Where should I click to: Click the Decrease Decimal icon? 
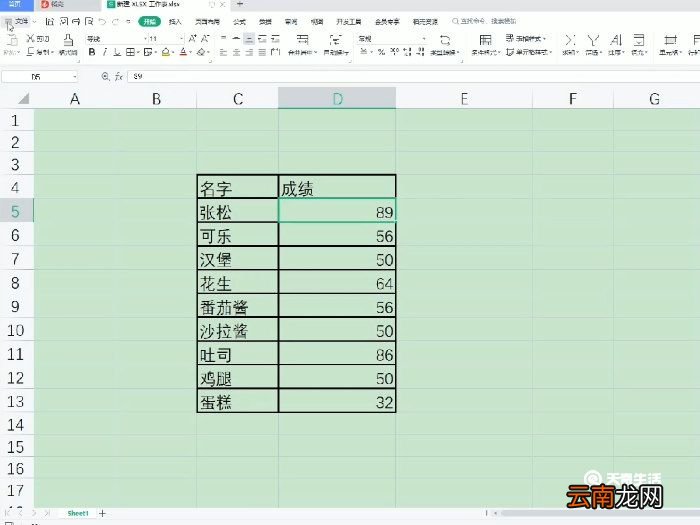pos(420,52)
